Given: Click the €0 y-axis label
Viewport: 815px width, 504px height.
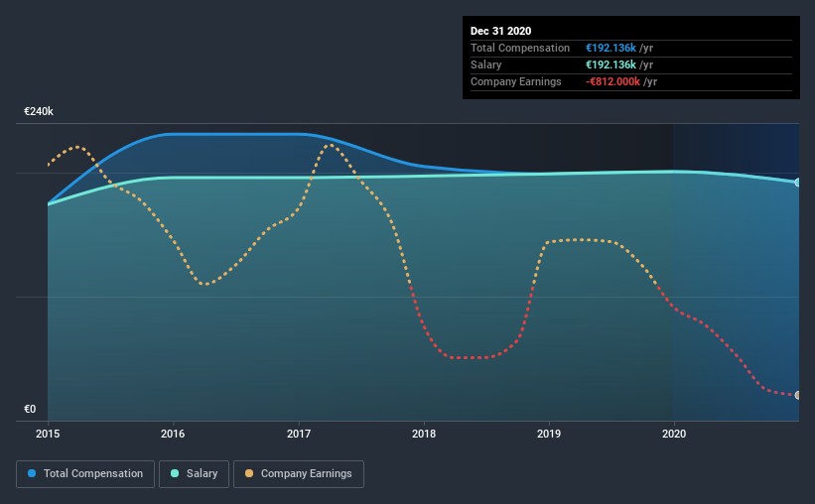Looking at the screenshot, I should pyautogui.click(x=30, y=409).
